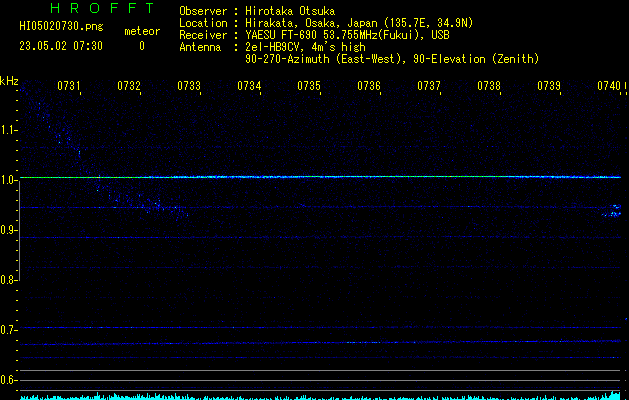Click the Receiver line YAESU FT-690

pos(347,35)
